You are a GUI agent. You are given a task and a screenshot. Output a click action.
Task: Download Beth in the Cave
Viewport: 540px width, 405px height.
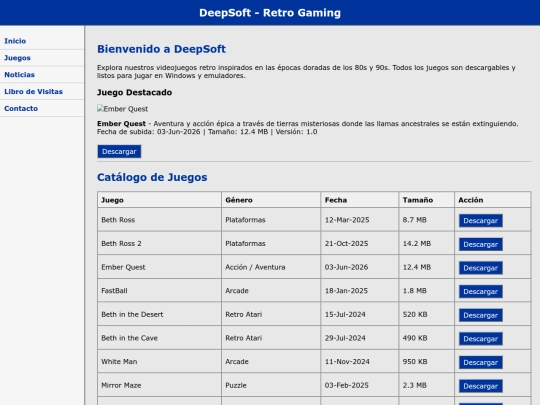[480, 339]
